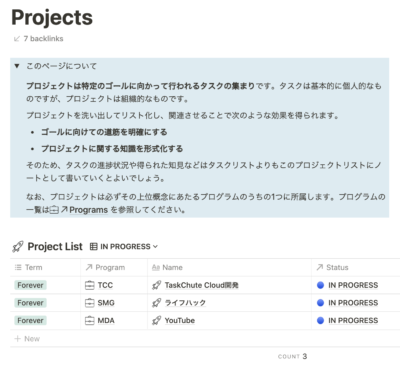The image size is (400, 374).
Task: Open the 7 backlinks link
Action: 43,39
